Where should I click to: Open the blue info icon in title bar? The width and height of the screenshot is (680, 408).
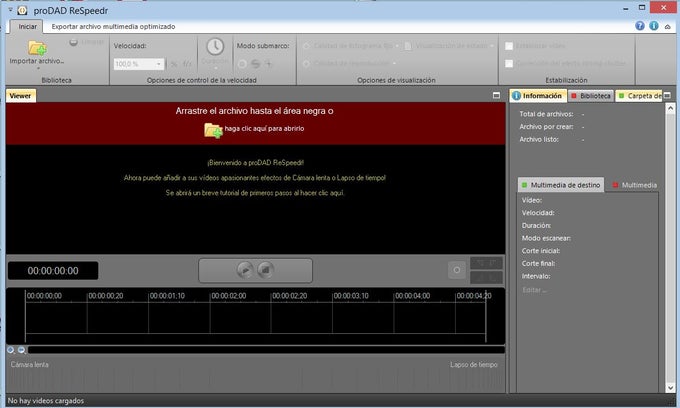pos(654,26)
